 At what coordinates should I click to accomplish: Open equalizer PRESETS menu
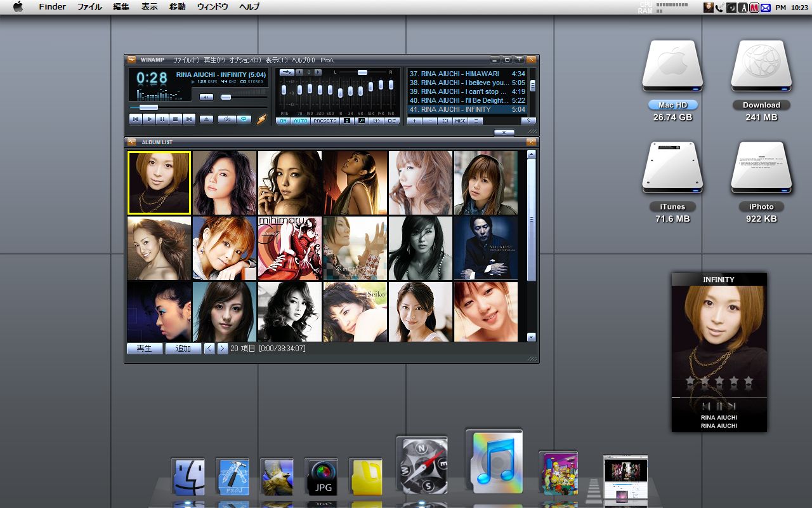325,121
